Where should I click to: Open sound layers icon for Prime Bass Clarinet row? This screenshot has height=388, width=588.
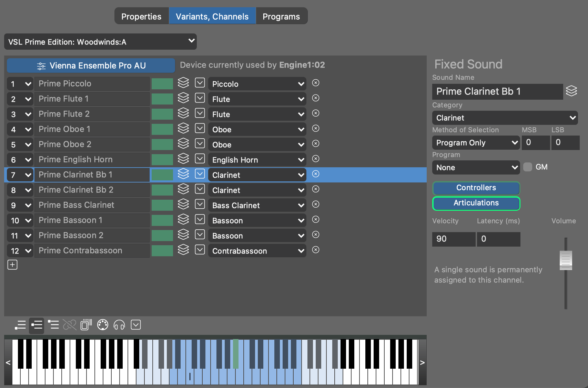(x=183, y=204)
